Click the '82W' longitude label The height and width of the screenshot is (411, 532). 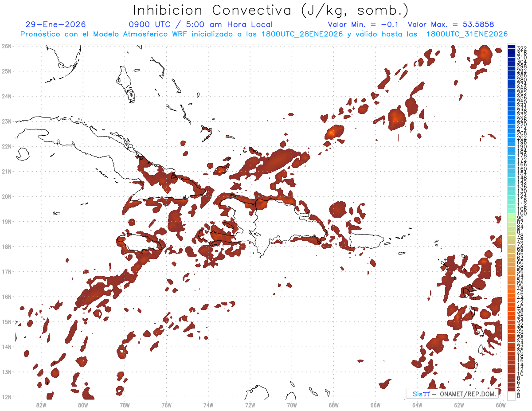coord(41,404)
